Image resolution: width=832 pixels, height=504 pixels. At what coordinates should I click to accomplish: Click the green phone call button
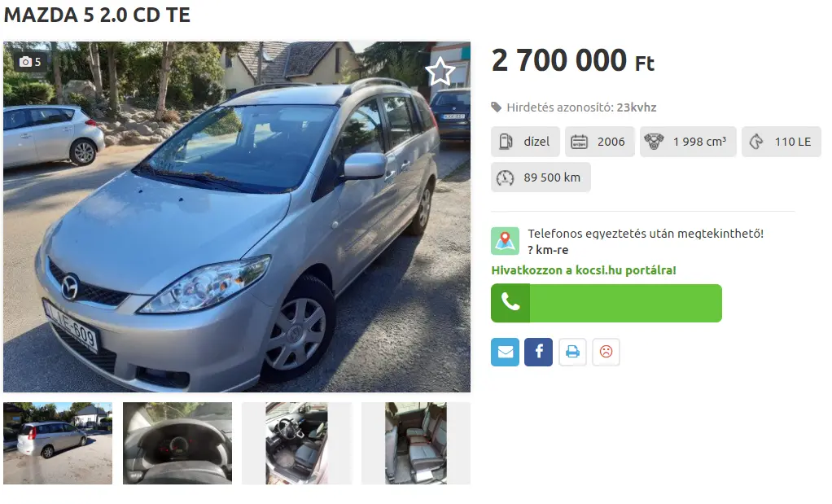606,303
